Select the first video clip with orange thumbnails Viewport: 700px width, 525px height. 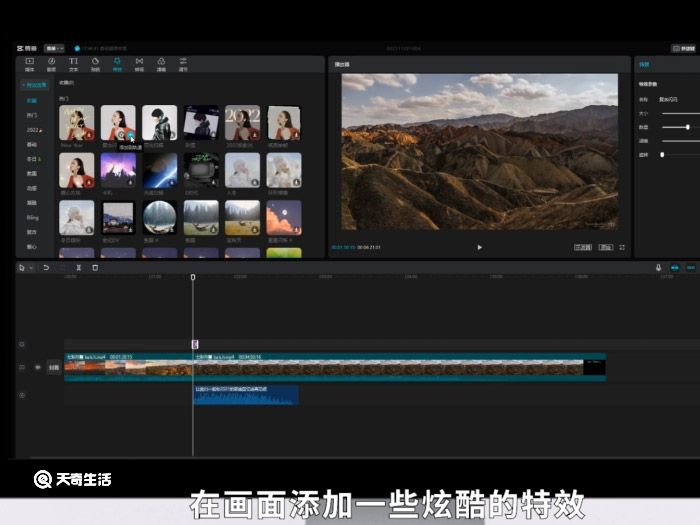[x=129, y=367]
